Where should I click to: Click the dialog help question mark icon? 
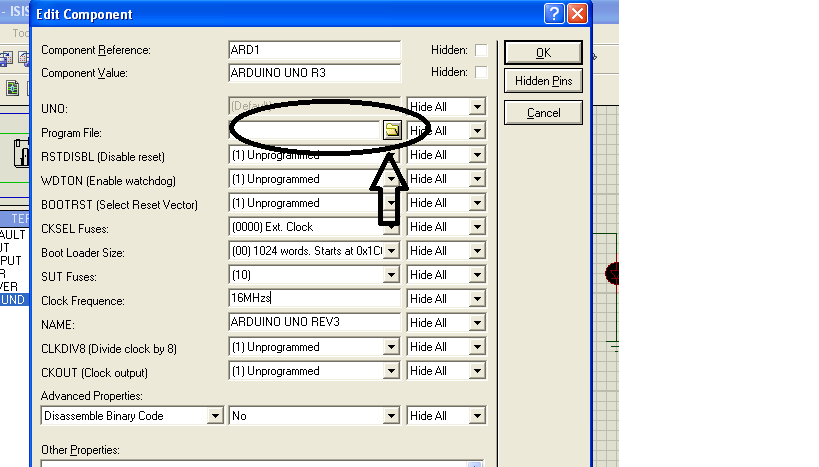554,14
